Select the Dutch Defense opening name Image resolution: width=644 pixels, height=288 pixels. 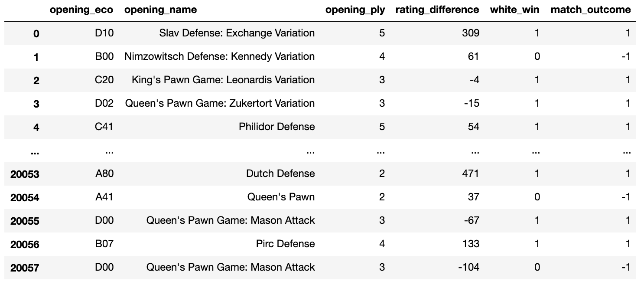[x=280, y=173]
